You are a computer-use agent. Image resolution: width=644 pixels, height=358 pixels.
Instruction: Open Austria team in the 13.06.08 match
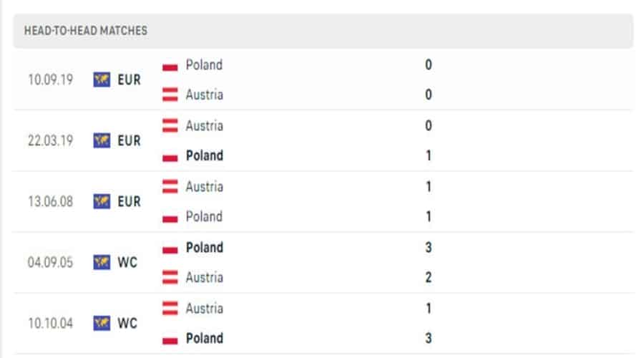[x=204, y=186]
